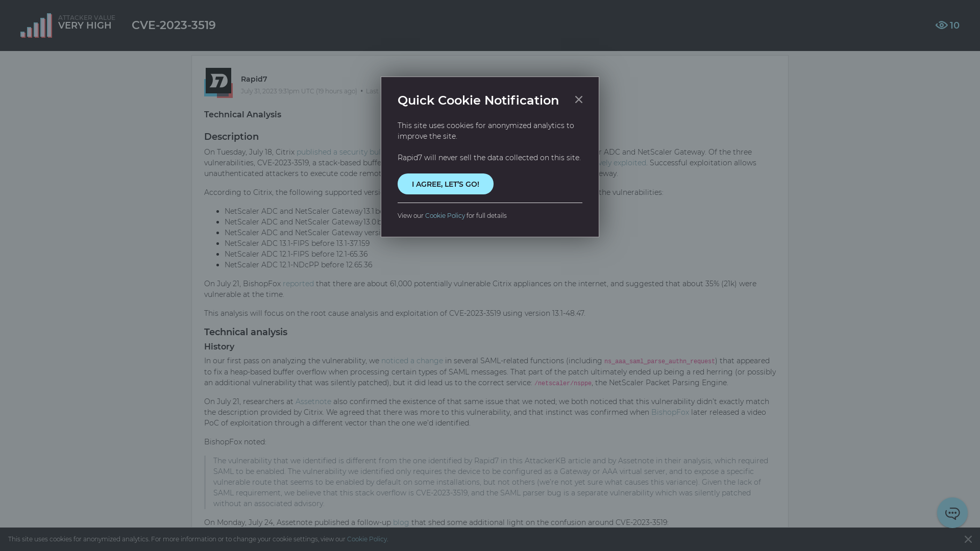Open the Cookie Policy details link
Viewport: 980px width, 551px height.
[x=445, y=215]
